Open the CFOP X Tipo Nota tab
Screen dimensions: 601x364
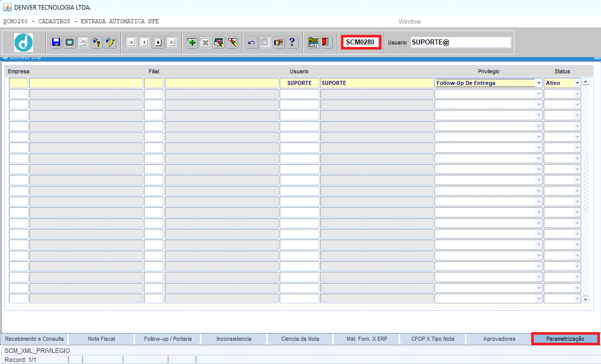coord(433,339)
